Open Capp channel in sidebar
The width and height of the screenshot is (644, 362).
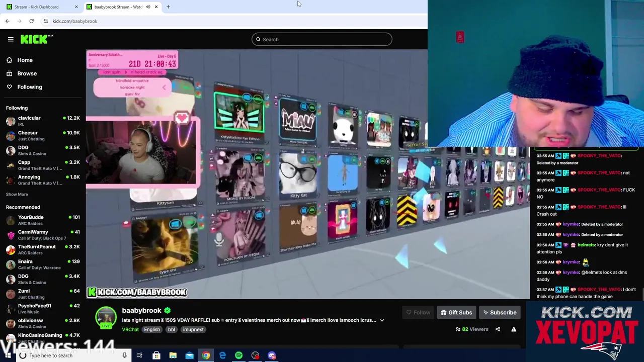tap(43, 165)
